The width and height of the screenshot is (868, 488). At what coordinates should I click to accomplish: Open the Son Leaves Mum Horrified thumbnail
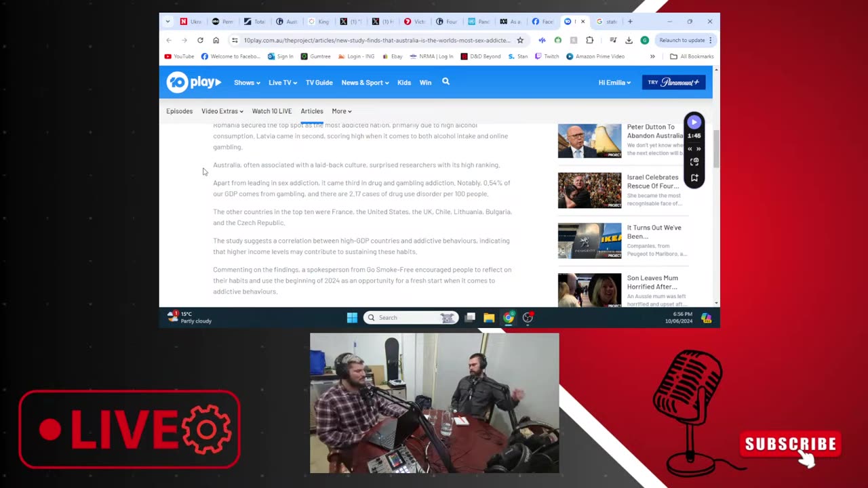[x=589, y=290]
